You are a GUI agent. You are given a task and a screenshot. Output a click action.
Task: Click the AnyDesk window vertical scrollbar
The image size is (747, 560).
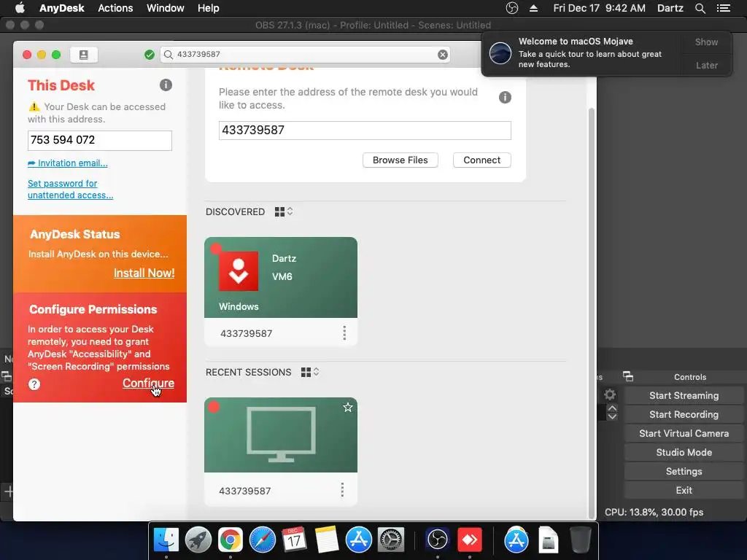tap(591, 314)
